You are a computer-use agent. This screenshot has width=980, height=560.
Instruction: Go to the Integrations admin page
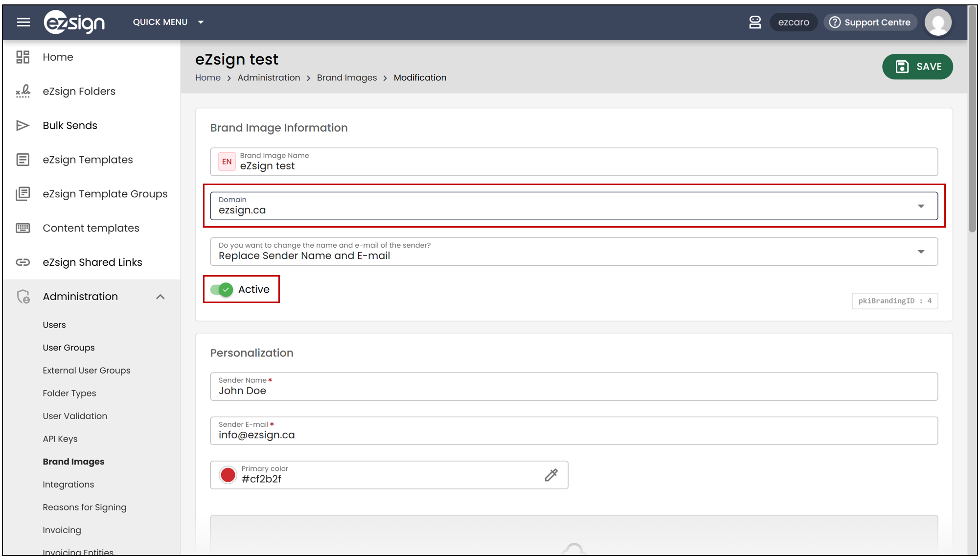pos(68,484)
